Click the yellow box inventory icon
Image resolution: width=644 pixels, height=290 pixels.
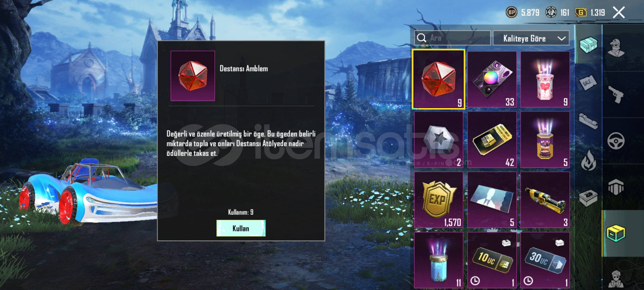tap(616, 233)
